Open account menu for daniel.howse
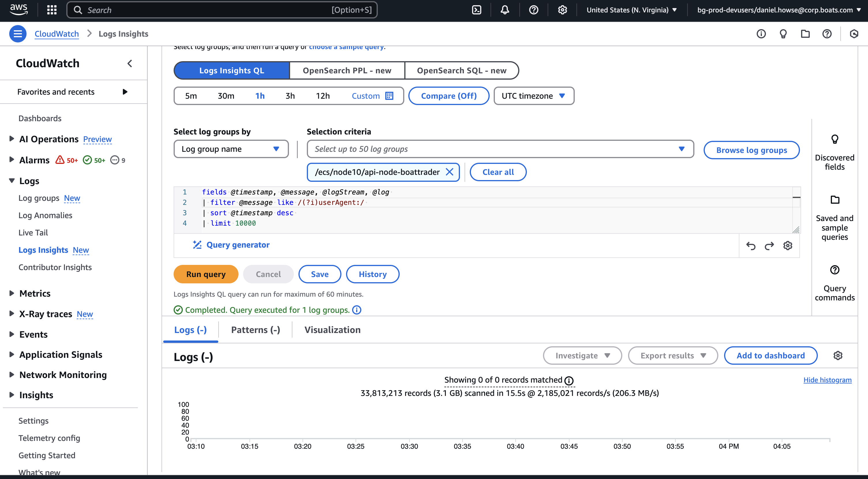The width and height of the screenshot is (868, 479). (x=779, y=10)
